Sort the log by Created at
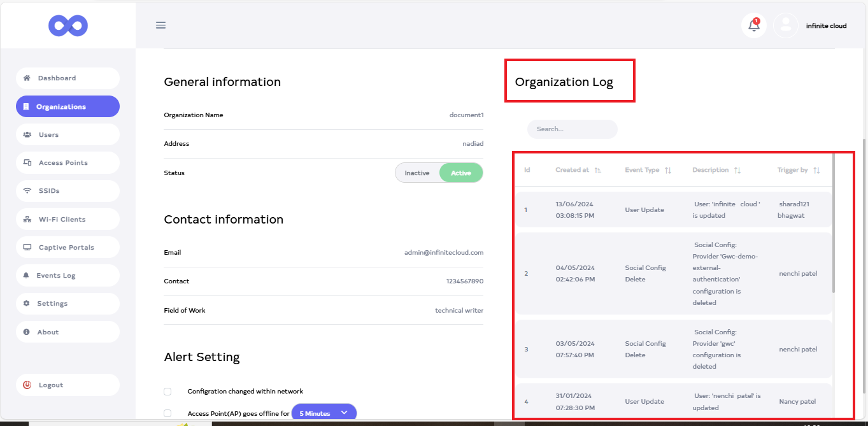Viewport: 868px width, 426px height. point(597,170)
